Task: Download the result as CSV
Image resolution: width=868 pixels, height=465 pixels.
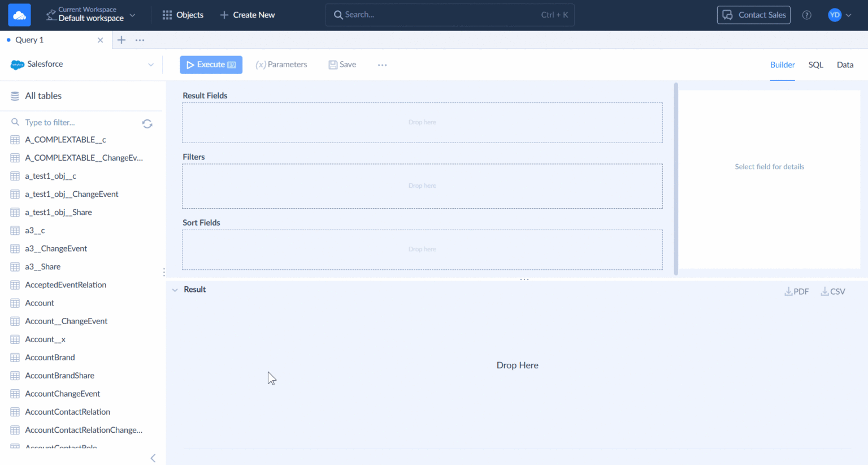Action: pyautogui.click(x=832, y=291)
